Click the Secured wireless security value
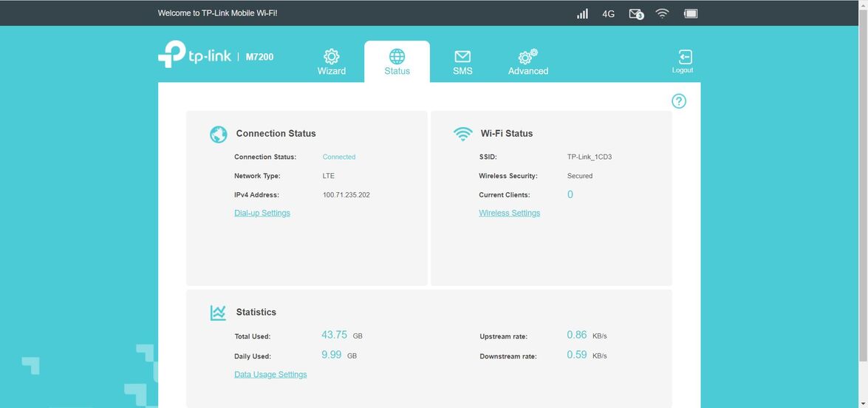The image size is (868, 408). coord(580,176)
